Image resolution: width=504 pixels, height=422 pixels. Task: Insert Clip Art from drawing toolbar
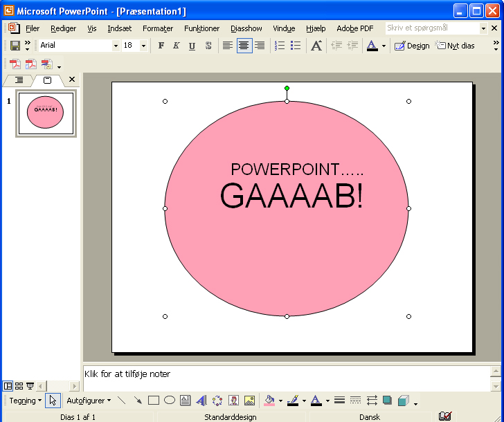pos(233,401)
